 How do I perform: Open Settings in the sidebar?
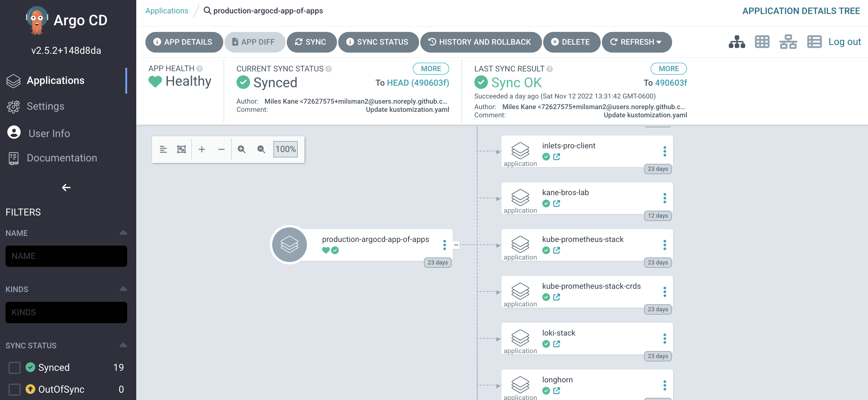(45, 106)
